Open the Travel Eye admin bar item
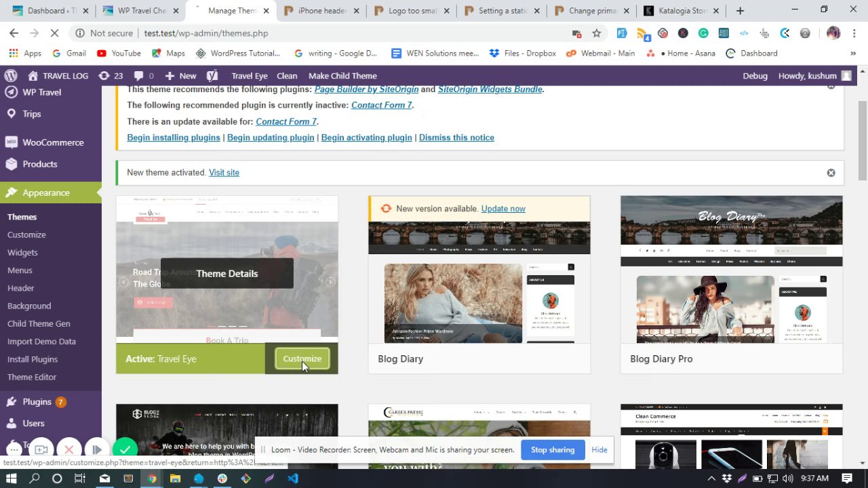Screen dimensions: 868x488 tap(250, 76)
